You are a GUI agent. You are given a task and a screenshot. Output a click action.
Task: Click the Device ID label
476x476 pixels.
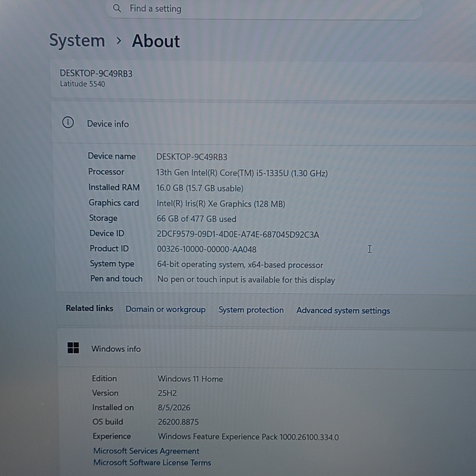107,233
